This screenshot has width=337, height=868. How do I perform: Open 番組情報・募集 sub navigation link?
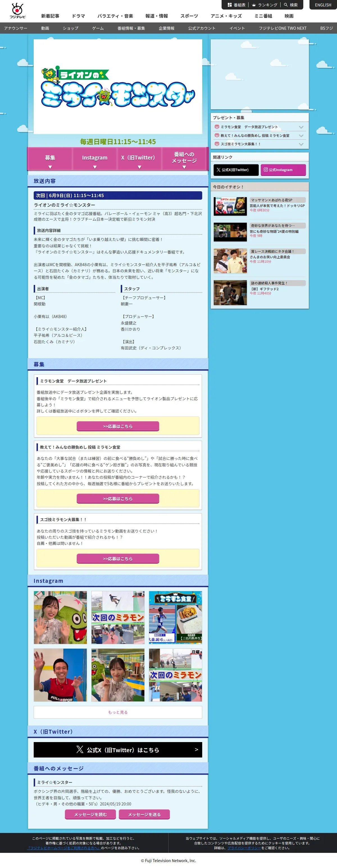click(x=131, y=28)
